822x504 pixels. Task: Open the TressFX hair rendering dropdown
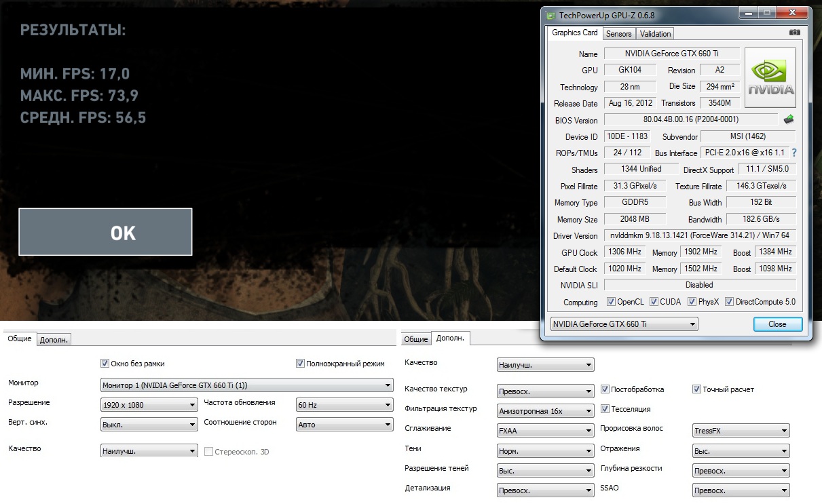pos(741,430)
